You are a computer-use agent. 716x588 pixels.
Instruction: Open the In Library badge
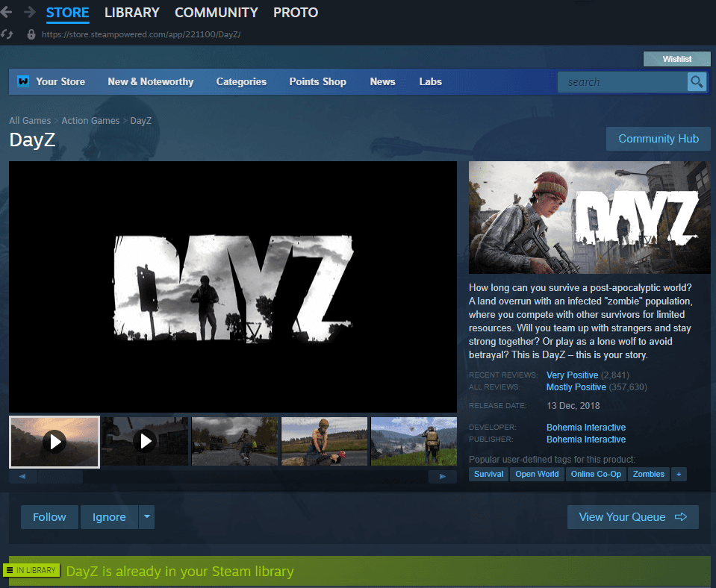[x=31, y=570]
